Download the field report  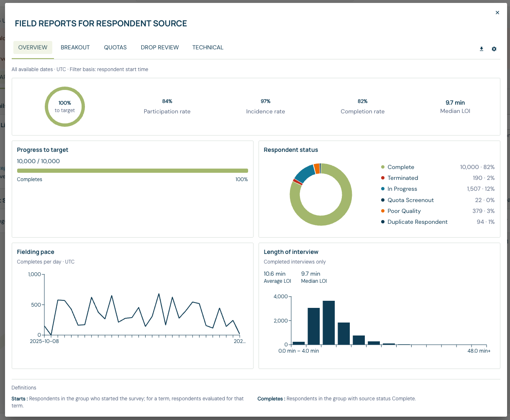tap(482, 49)
